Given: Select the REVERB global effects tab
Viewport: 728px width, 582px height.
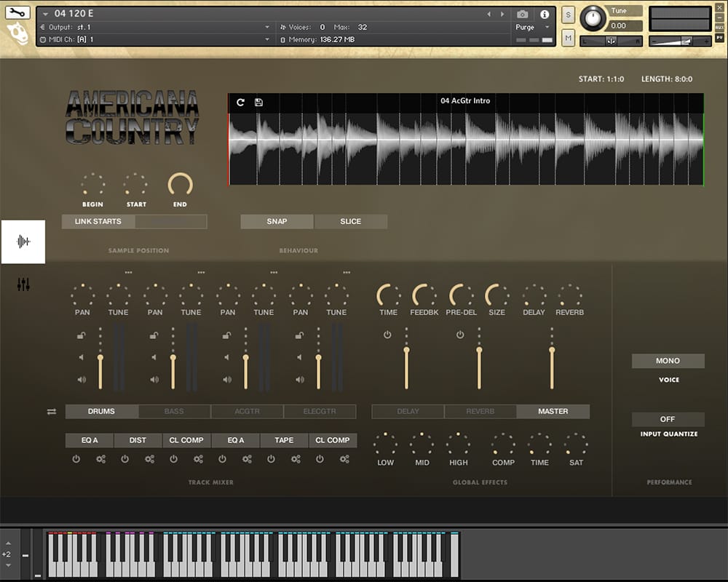Looking at the screenshot, I should [x=480, y=412].
